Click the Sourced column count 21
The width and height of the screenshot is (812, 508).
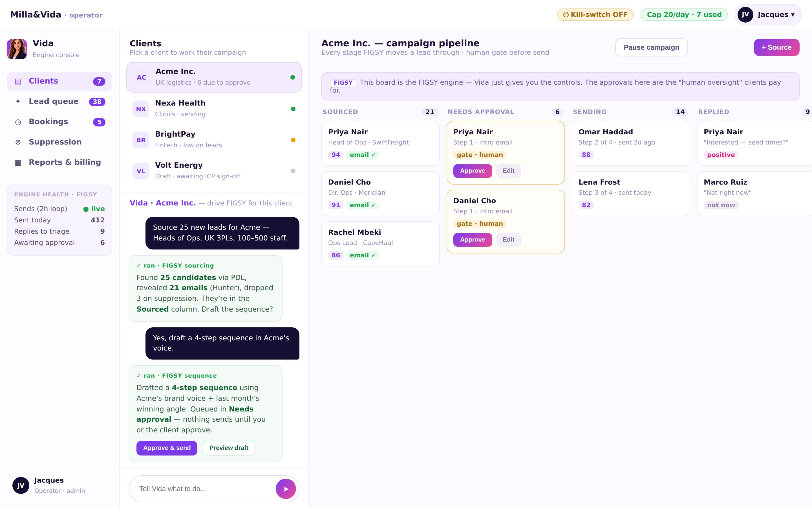pos(430,112)
